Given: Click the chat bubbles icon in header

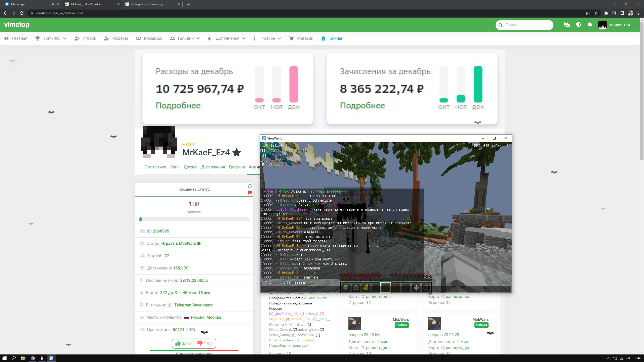Looking at the screenshot, I should pos(567,25).
